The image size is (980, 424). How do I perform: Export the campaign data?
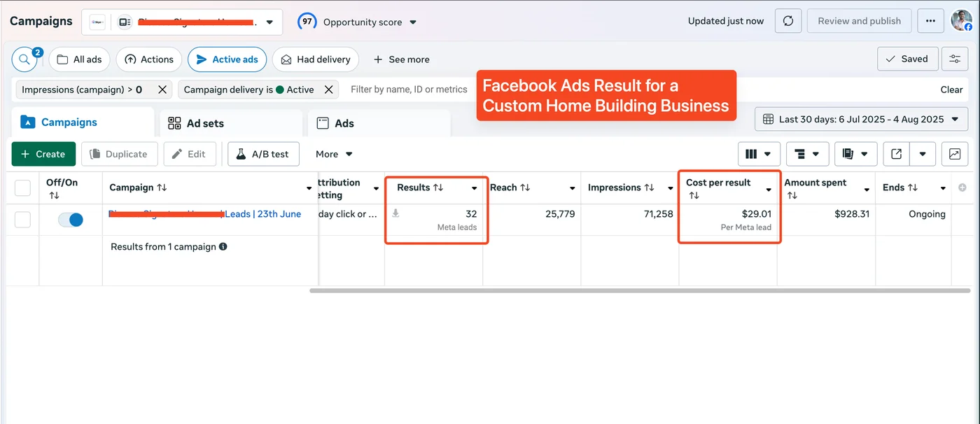(896, 154)
